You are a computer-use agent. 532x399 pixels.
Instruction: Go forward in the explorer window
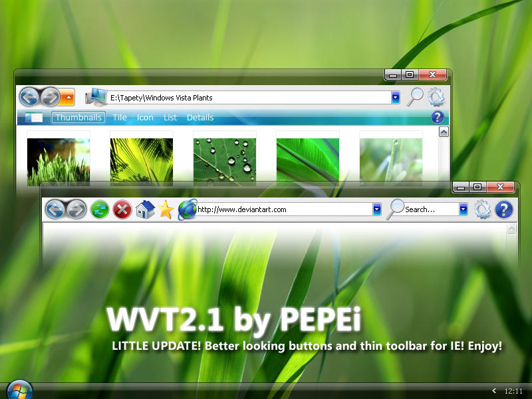51,97
